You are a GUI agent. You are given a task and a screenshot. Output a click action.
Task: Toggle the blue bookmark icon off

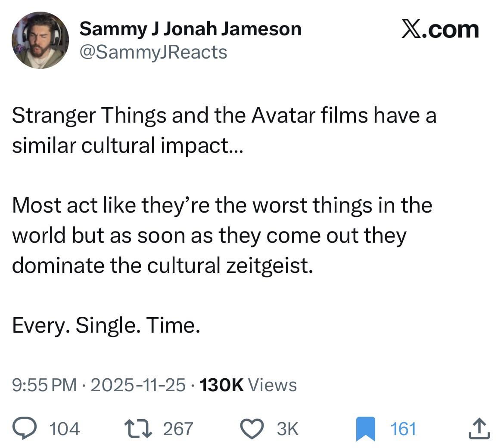(x=365, y=429)
